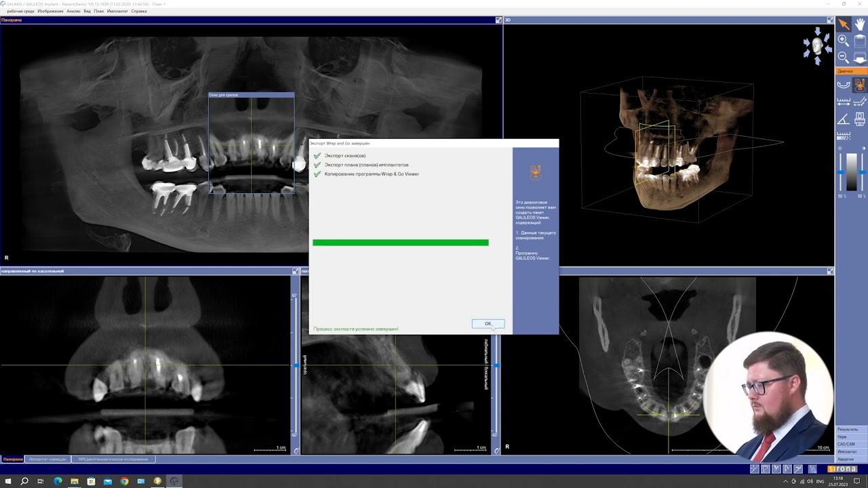868x488 pixels.
Task: Open the 'Справка' menu
Action: pos(139,11)
